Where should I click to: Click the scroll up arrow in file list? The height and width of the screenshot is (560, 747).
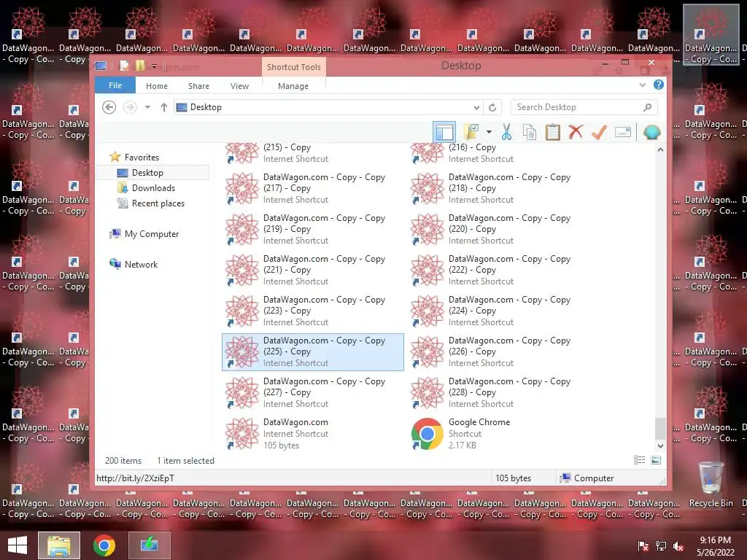660,149
